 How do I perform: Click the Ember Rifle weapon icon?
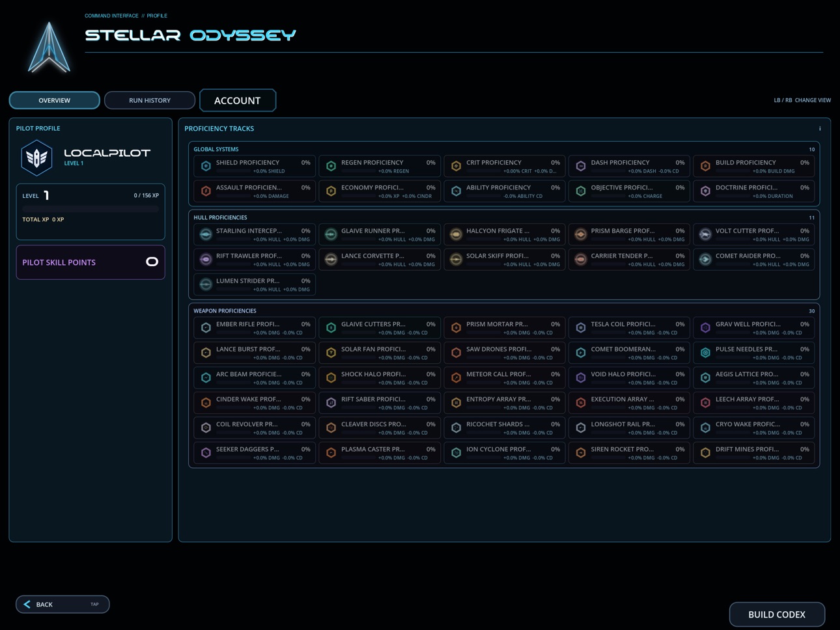[x=206, y=327]
